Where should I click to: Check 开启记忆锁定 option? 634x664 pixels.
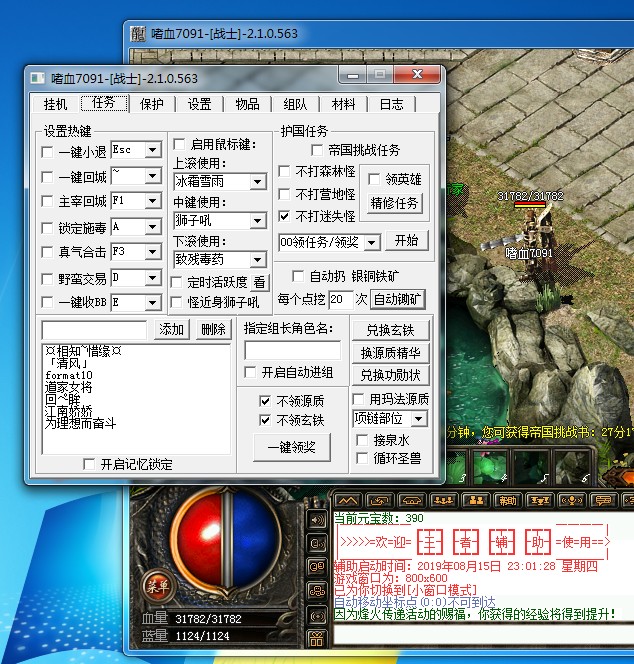pyautogui.click(x=89, y=464)
